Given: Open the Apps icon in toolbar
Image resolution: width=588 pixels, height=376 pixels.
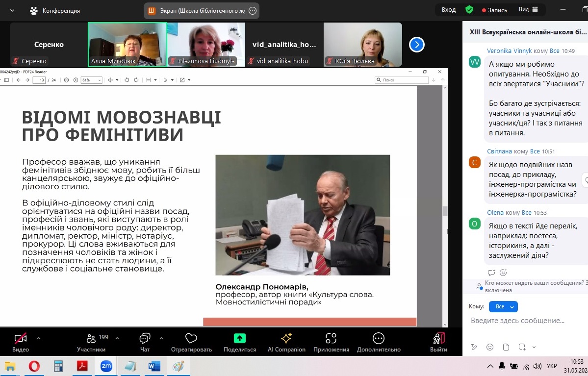Looking at the screenshot, I should tap(331, 339).
